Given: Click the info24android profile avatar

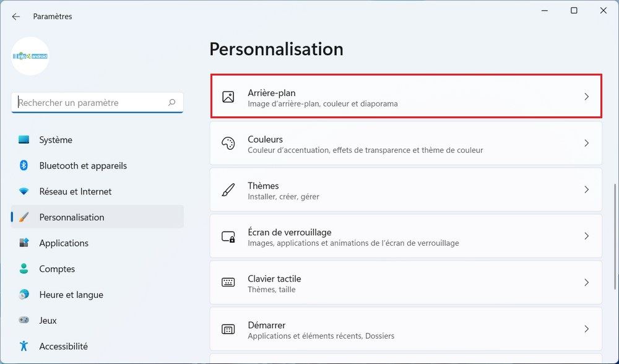Looking at the screenshot, I should tap(30, 56).
